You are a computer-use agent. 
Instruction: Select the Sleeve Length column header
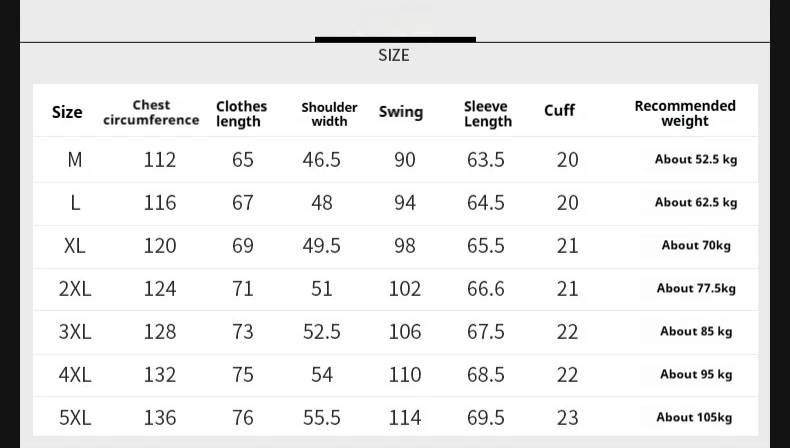click(x=487, y=114)
